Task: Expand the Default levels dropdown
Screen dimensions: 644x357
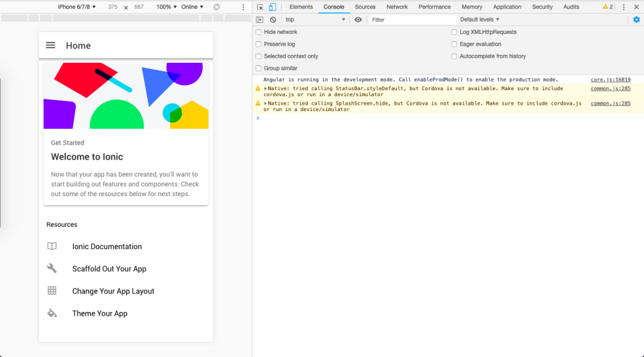Action: coord(479,20)
